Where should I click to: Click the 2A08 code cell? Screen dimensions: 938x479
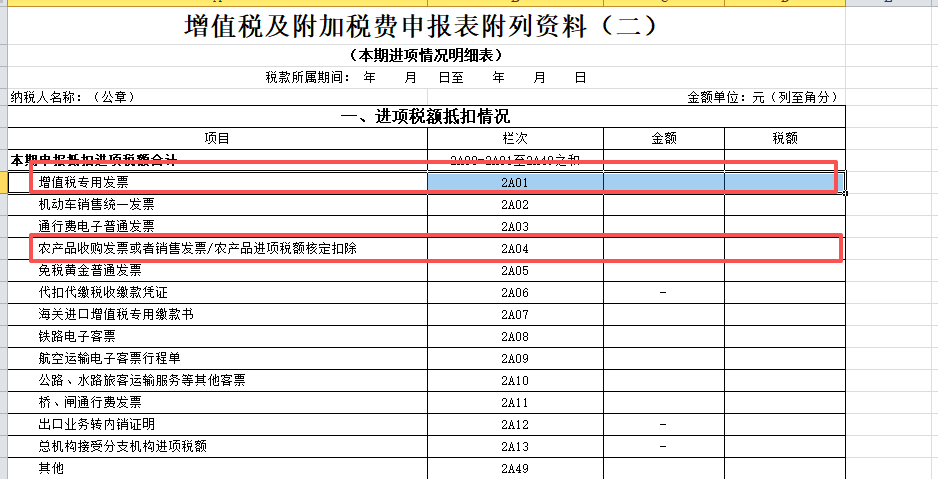(515, 337)
